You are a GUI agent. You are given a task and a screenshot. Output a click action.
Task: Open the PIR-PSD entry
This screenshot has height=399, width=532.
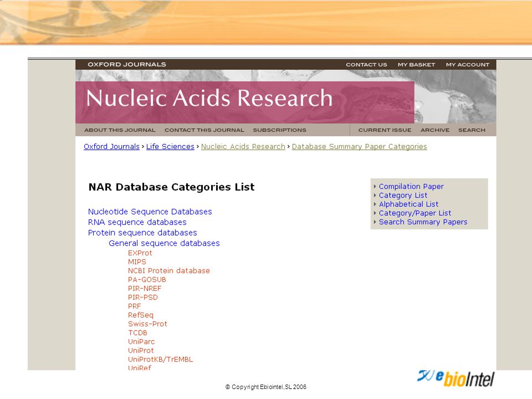(143, 297)
